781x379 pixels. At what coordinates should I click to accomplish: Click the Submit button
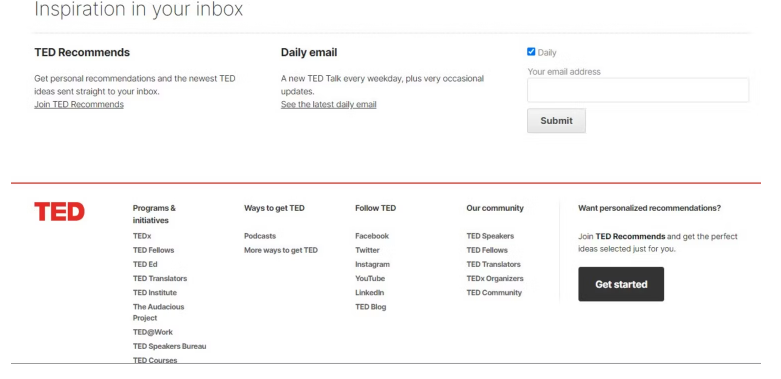click(556, 121)
